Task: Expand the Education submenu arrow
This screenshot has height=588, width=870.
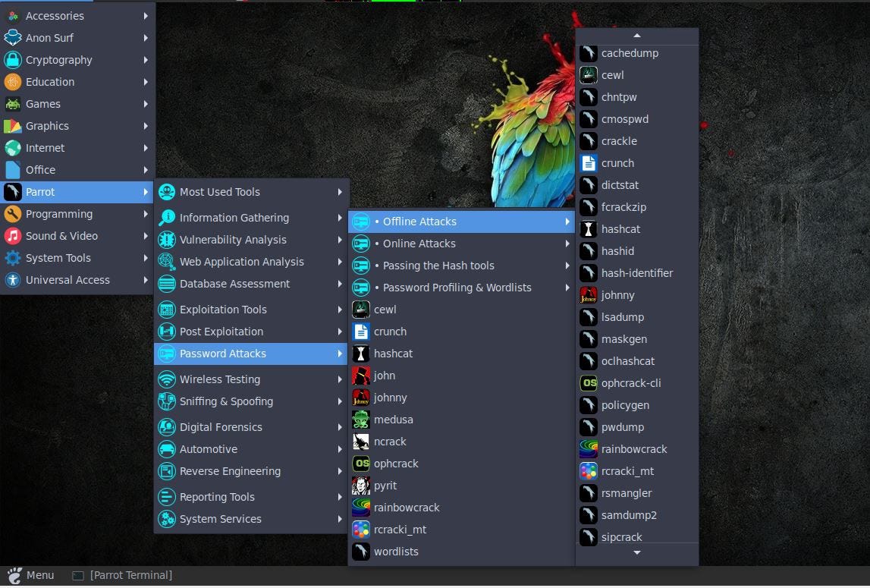Action: point(146,82)
